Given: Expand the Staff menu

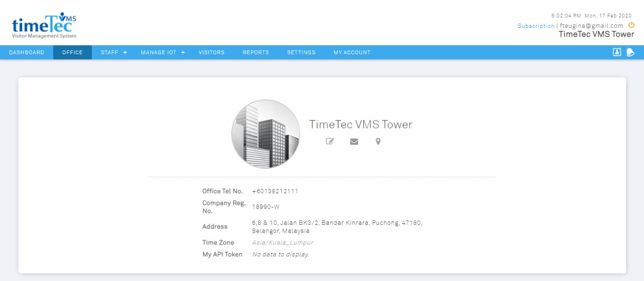Looking at the screenshot, I should point(114,52).
